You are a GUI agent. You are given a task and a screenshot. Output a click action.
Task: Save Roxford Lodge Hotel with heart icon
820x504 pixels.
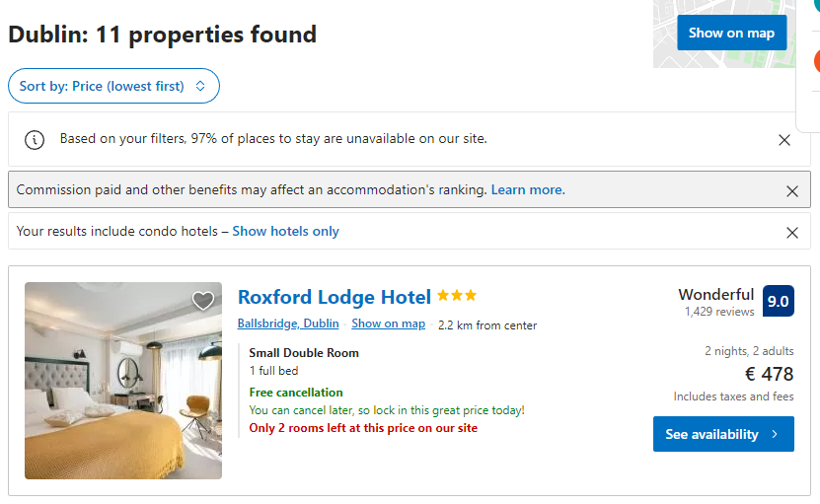202,301
